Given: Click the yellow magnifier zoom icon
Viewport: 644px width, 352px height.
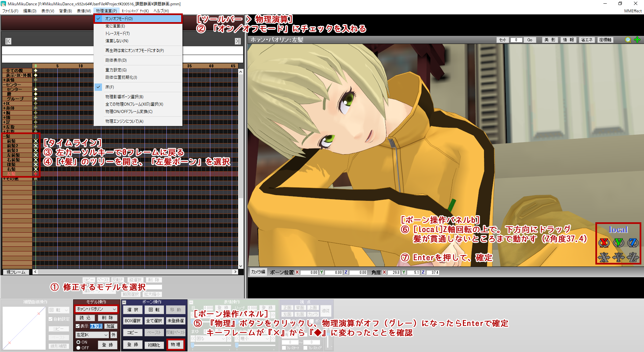Looking at the screenshot, I should pos(628,40).
